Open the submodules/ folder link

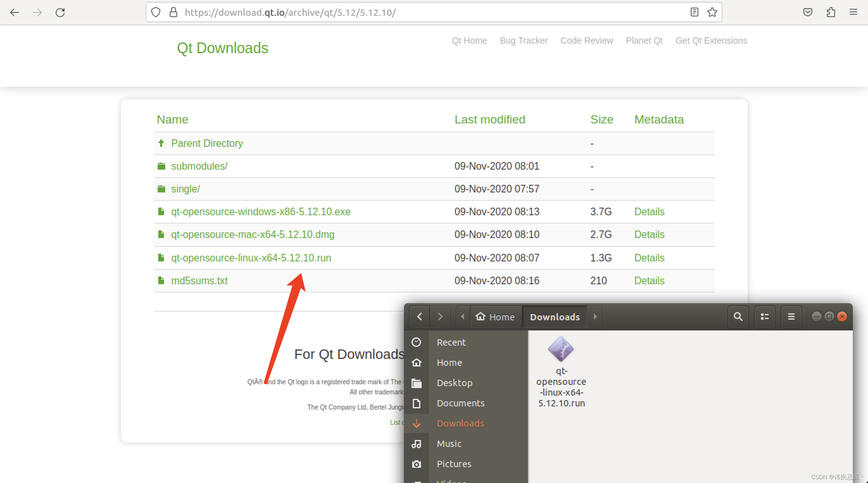(x=199, y=166)
